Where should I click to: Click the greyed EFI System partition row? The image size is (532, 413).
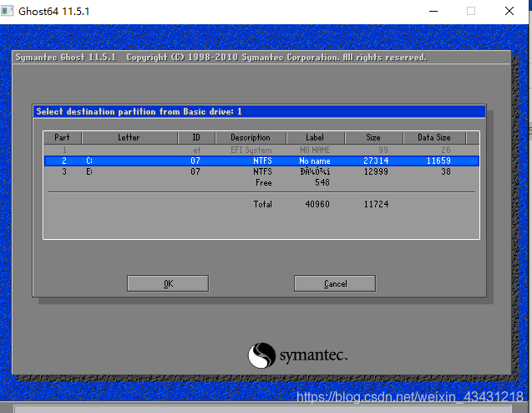261,150
